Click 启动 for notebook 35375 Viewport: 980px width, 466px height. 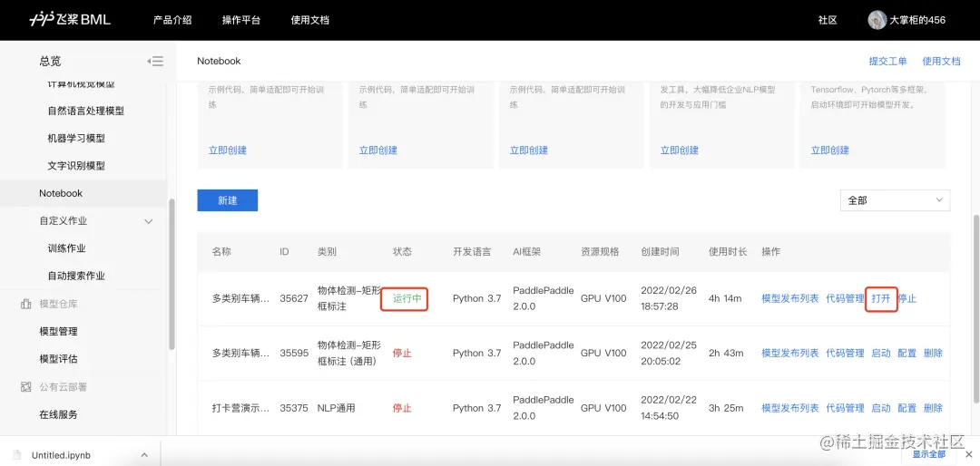881,409
